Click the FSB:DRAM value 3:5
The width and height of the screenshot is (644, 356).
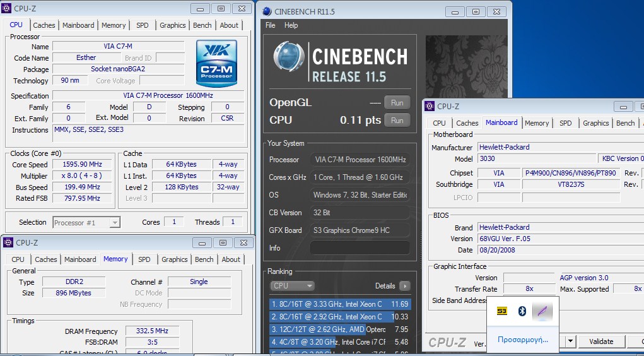coord(153,342)
